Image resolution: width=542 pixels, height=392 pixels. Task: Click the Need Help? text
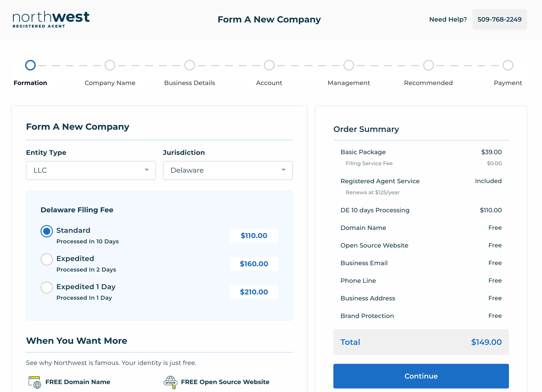point(448,19)
